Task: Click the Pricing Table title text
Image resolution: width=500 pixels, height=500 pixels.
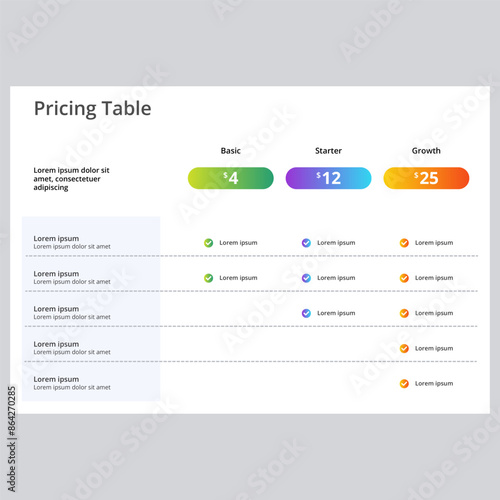Action: pyautogui.click(x=93, y=109)
